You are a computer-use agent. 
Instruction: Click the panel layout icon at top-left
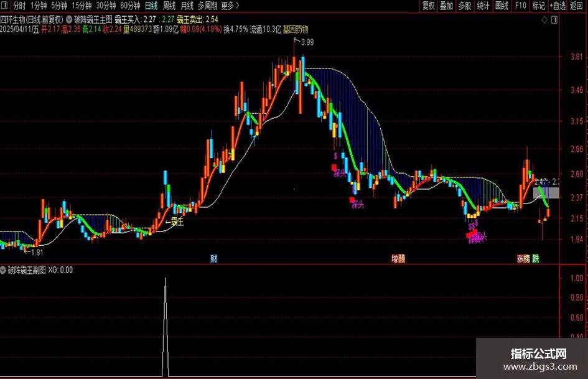[x=4, y=5]
